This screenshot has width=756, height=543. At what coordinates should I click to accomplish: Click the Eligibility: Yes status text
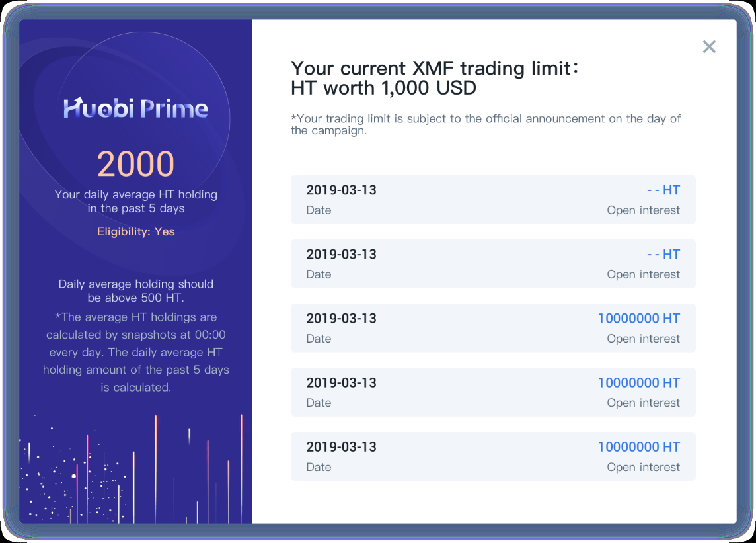point(136,231)
